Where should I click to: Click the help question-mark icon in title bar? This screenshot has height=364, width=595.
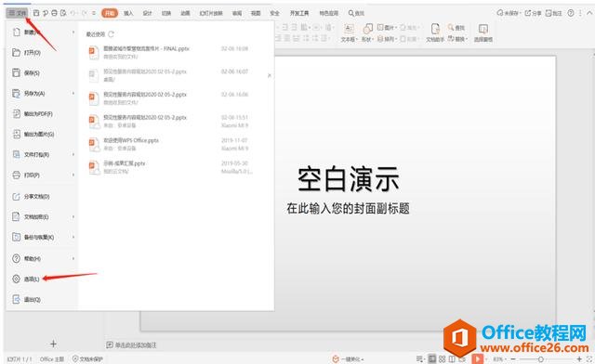pos(570,13)
